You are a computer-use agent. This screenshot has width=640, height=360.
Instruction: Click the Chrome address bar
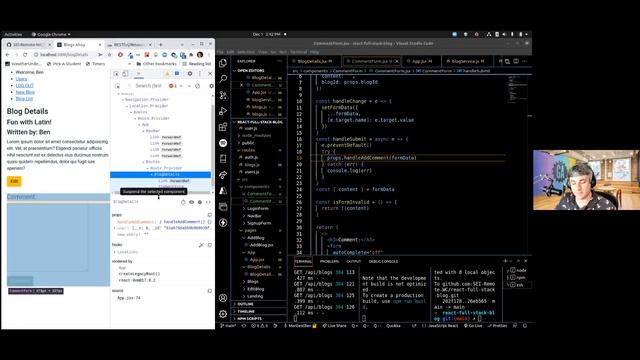pos(65,54)
